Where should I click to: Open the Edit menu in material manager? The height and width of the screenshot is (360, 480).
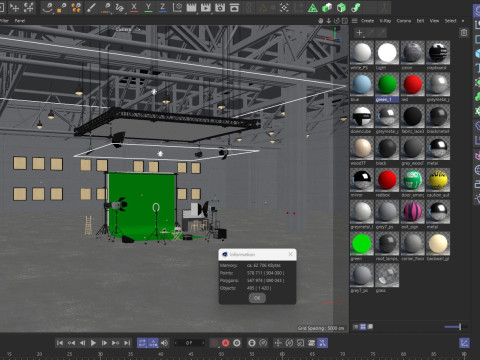[420, 21]
